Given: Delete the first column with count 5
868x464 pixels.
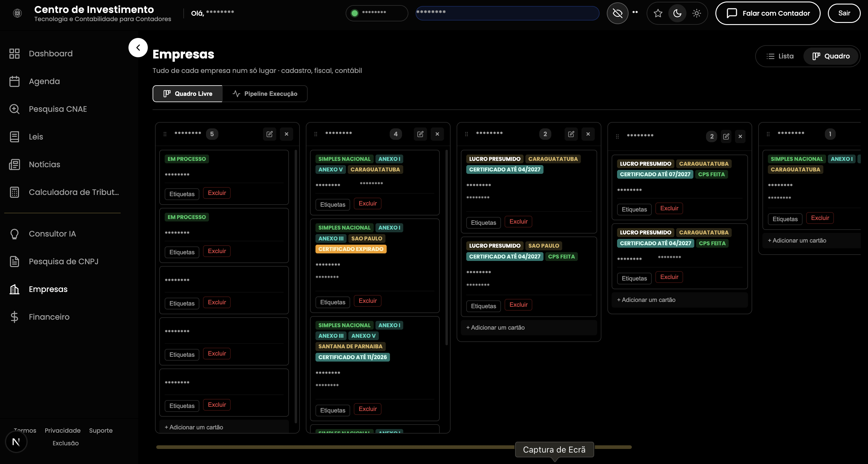Looking at the screenshot, I should pos(287,134).
